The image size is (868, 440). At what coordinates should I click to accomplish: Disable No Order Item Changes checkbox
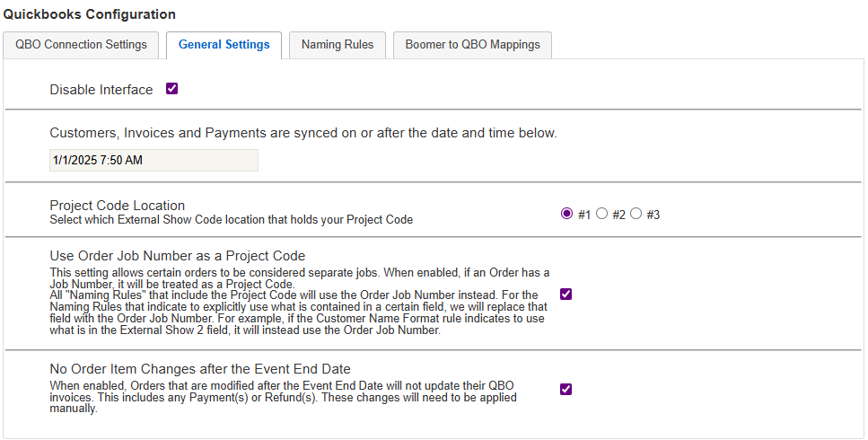pyautogui.click(x=566, y=389)
